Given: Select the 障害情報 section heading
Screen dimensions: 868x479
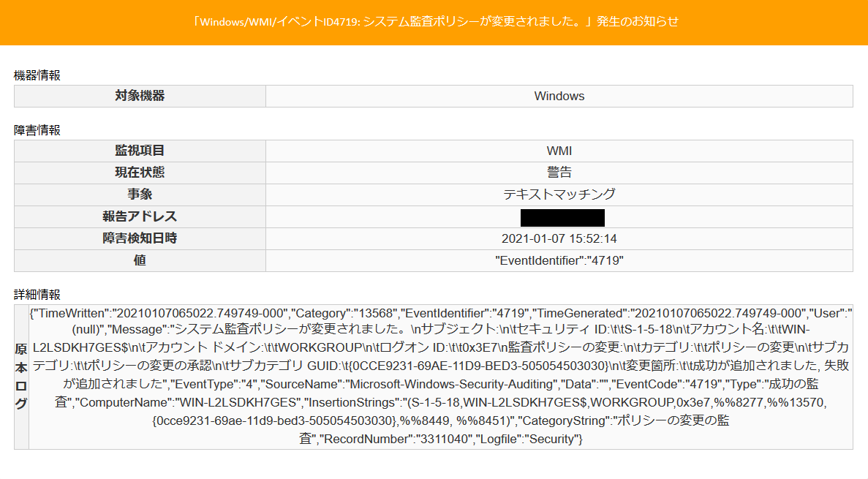Looking at the screenshot, I should (x=37, y=130).
